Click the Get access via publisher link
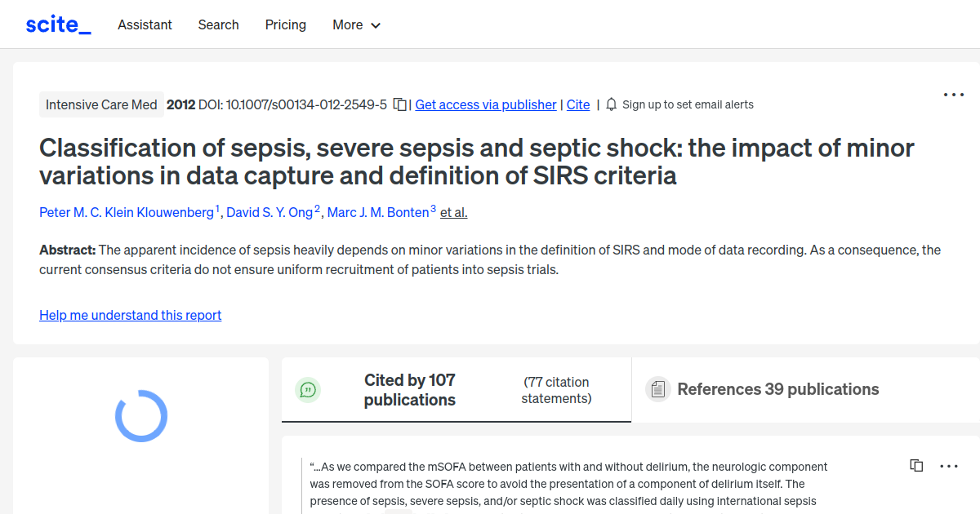The image size is (980, 514). 486,104
